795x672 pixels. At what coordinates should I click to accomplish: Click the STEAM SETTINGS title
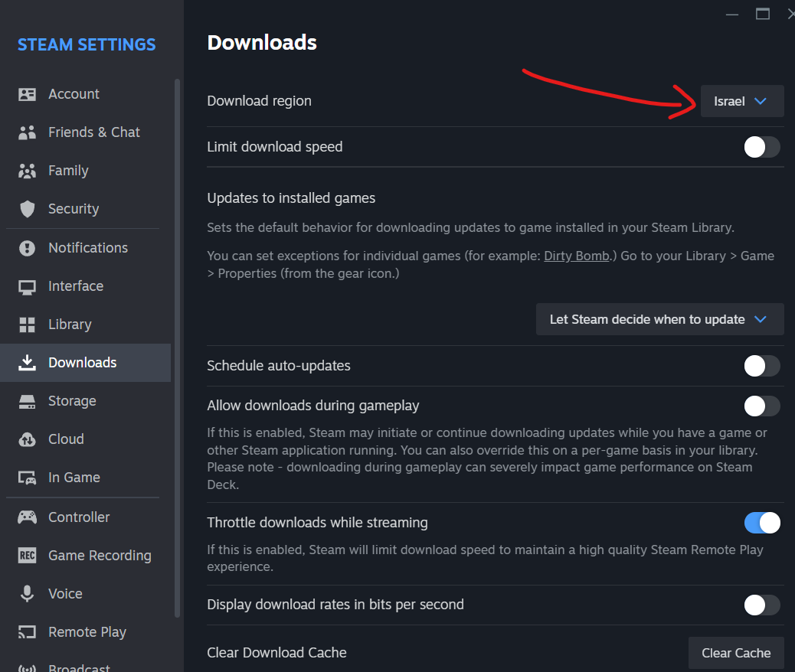[87, 44]
